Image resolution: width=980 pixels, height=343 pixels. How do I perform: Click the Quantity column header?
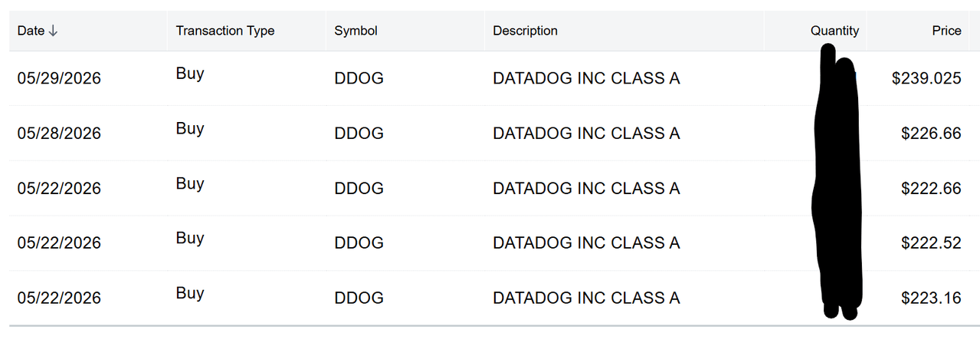tap(834, 31)
